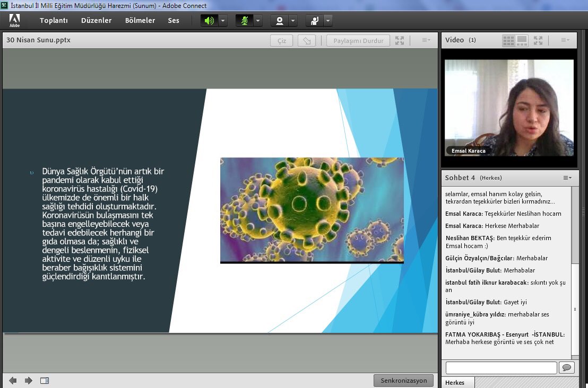Maximize the Video pod full screen
This screenshot has width=588, height=388.
coord(538,40)
